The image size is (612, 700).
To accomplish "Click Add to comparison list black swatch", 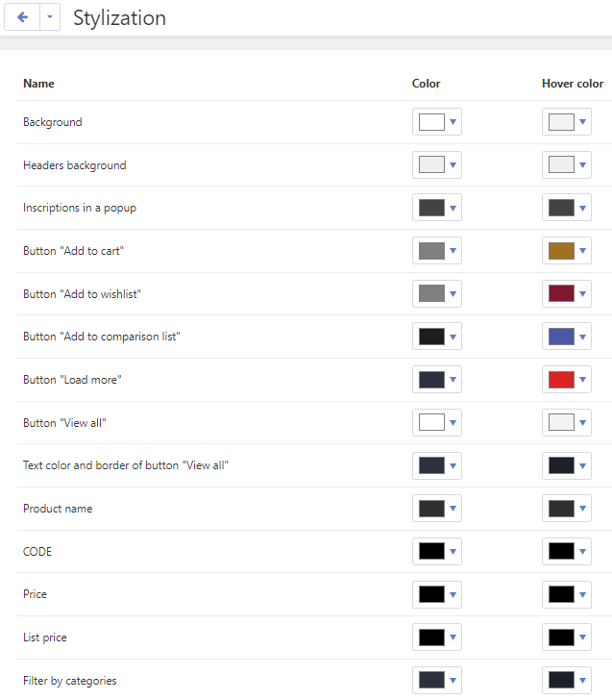I will 431,337.
